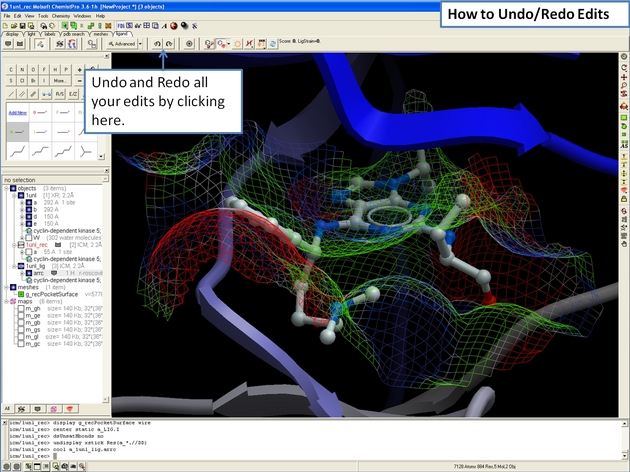Choose the single bond drawing tool
Viewport: 630px width, 472px height.
tap(11, 94)
